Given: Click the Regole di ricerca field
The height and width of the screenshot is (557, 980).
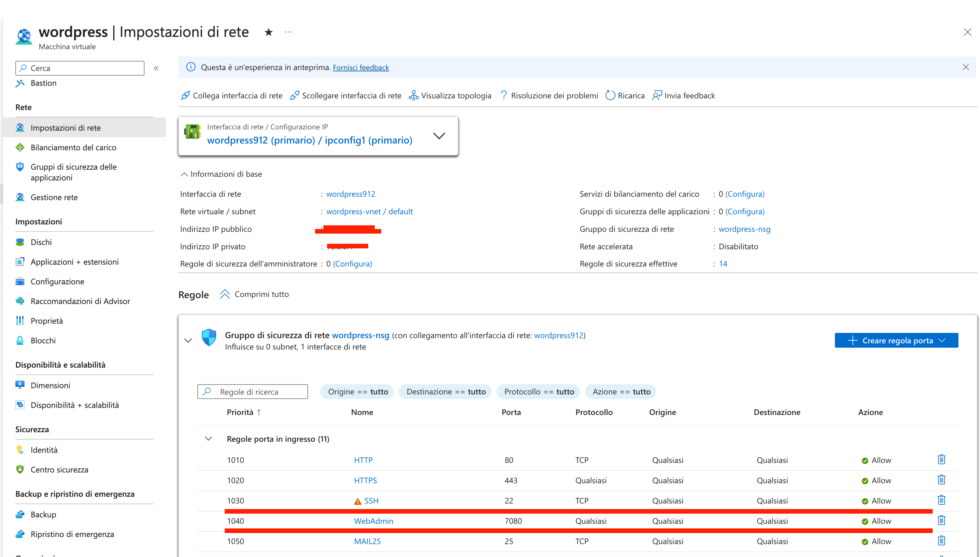Looking at the screenshot, I should (x=252, y=392).
